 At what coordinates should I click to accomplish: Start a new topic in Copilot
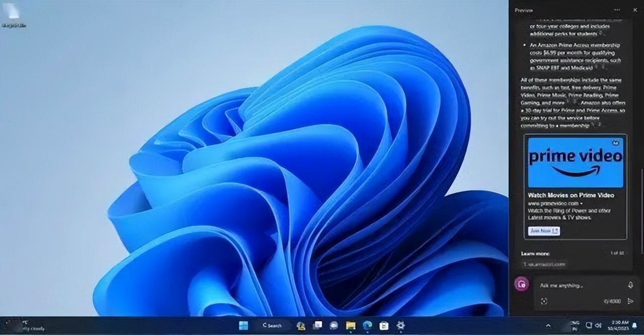521,284
